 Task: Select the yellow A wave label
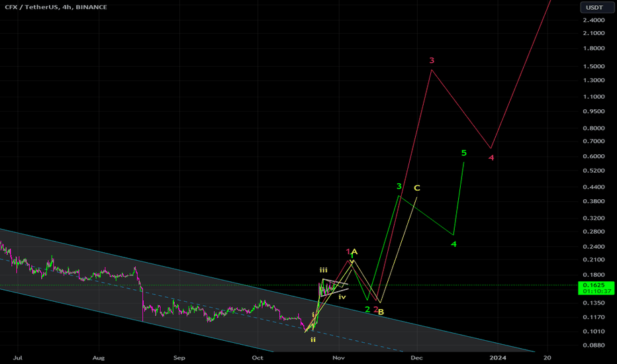pos(354,252)
